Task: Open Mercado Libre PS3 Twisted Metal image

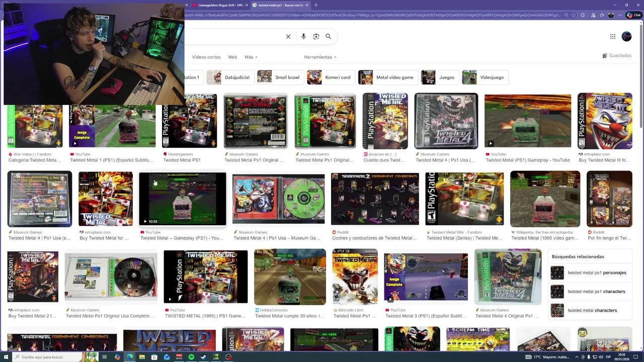Action: coord(355,277)
